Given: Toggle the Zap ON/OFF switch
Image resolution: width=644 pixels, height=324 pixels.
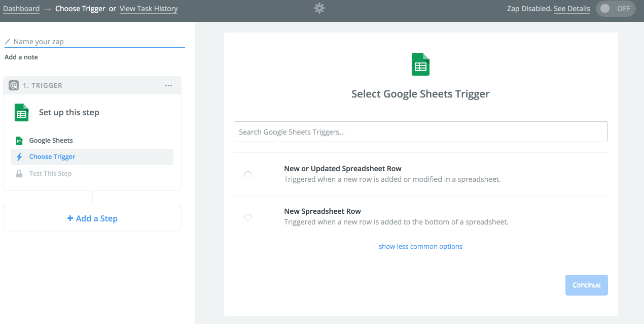Looking at the screenshot, I should point(615,9).
